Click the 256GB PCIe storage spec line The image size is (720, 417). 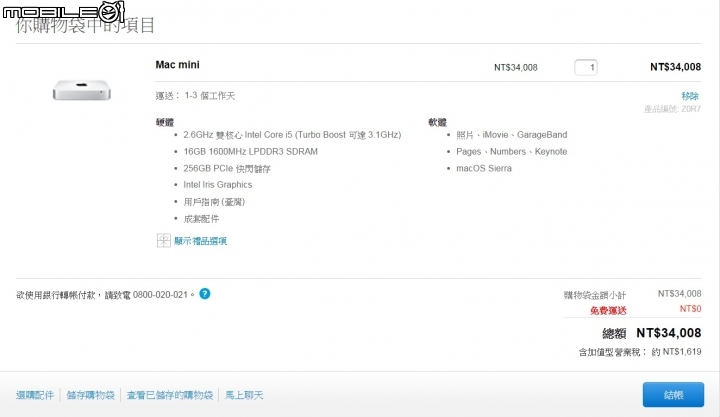pyautogui.click(x=227, y=169)
